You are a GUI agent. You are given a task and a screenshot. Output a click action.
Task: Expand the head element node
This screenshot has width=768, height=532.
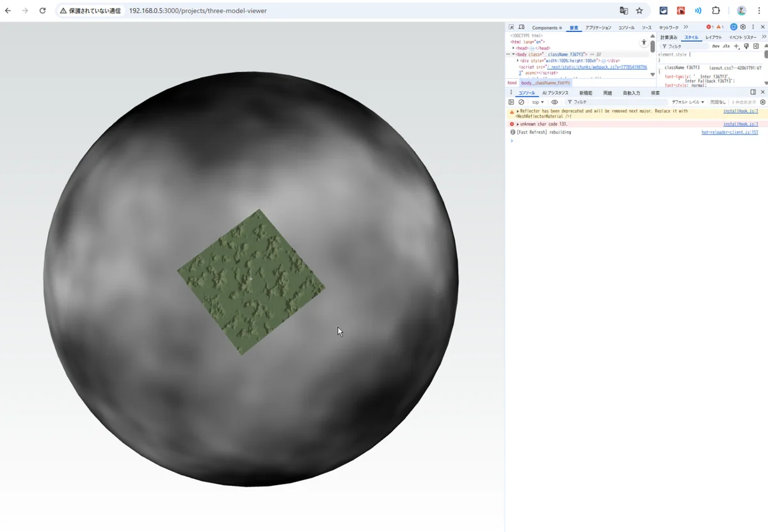pyautogui.click(x=513, y=48)
